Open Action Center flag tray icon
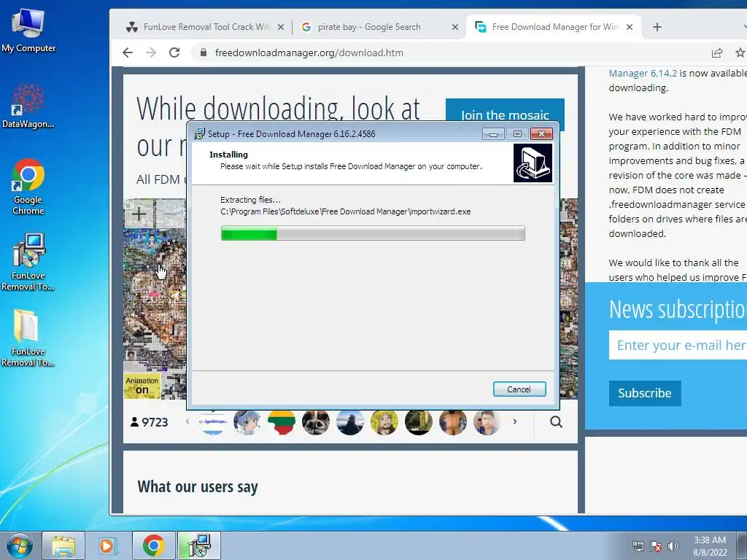Screen dimensions: 747x560 click(x=656, y=546)
